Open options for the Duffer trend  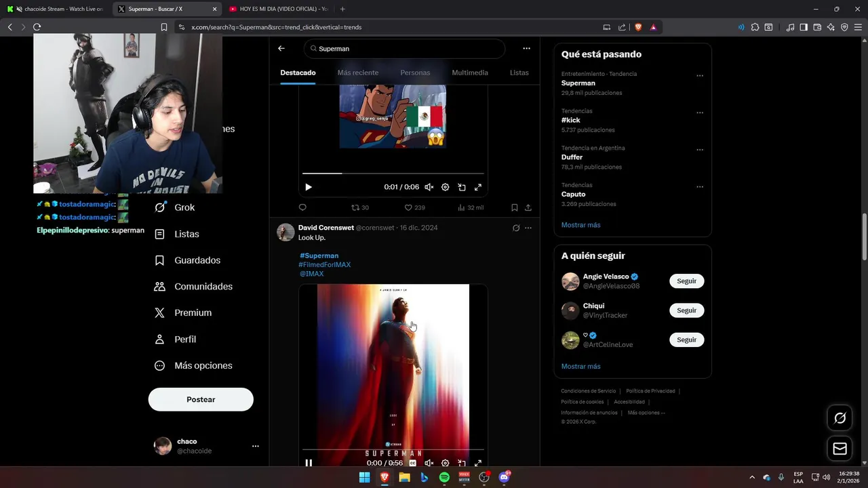(700, 150)
